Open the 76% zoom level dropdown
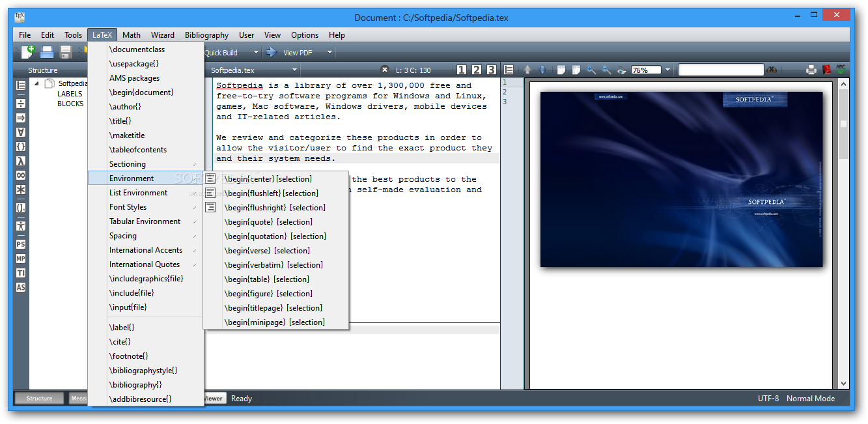This screenshot has width=868, height=424. pyautogui.click(x=667, y=70)
